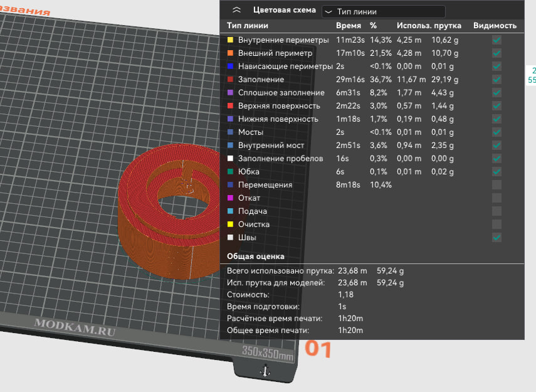Hide Навесающие периметры line type
Screen dimensions: 536x392
point(497,66)
